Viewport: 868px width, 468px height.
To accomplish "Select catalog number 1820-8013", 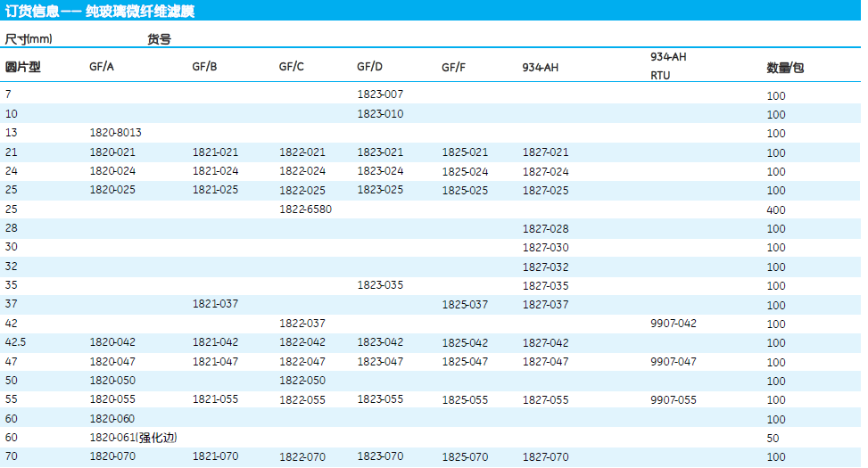I will pos(116,133).
